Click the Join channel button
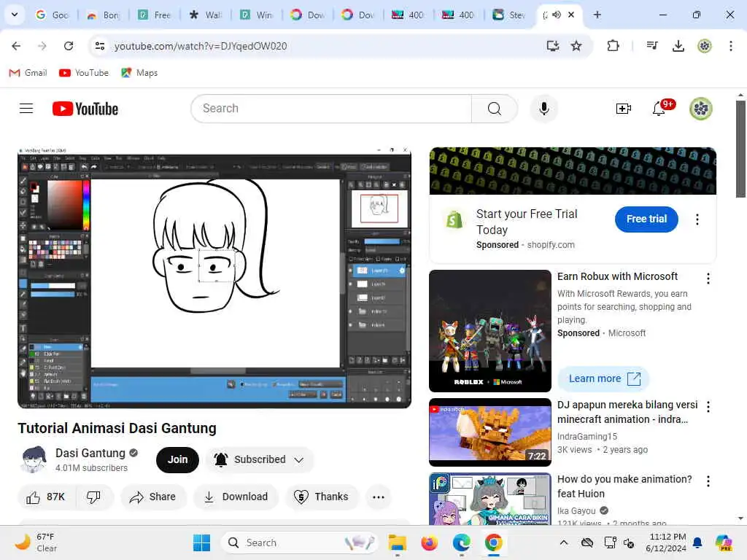 point(177,459)
